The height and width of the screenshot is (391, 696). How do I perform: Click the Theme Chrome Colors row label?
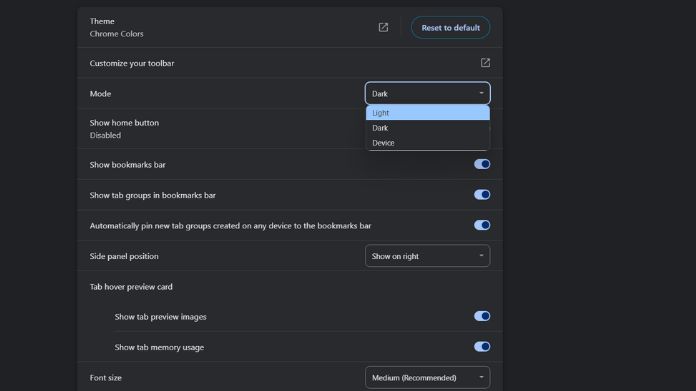(x=116, y=28)
